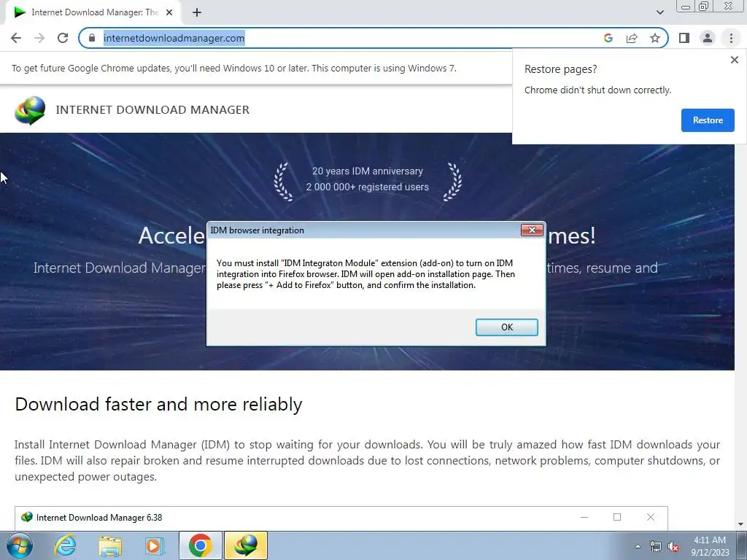
Task: Open the tab search dropdown arrow
Action: 659,12
